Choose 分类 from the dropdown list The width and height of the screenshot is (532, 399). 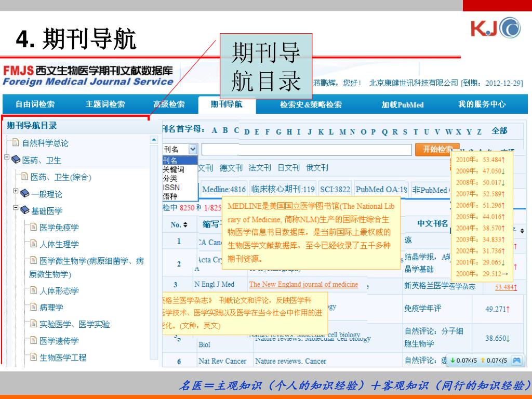pos(170,178)
